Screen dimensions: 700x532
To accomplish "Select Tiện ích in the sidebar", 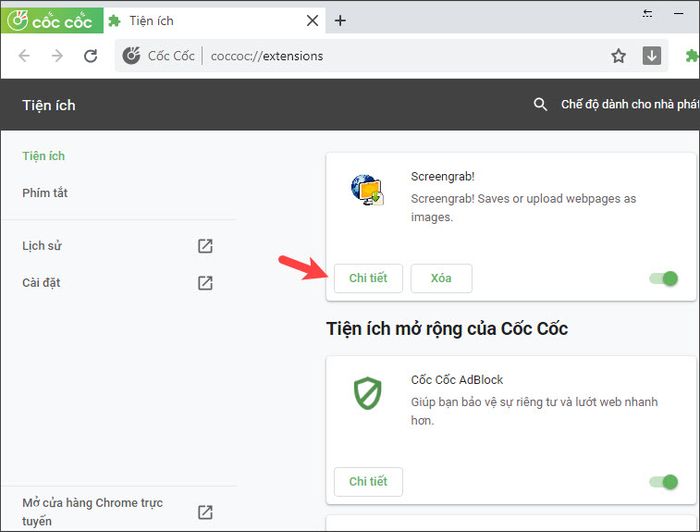I will (43, 156).
